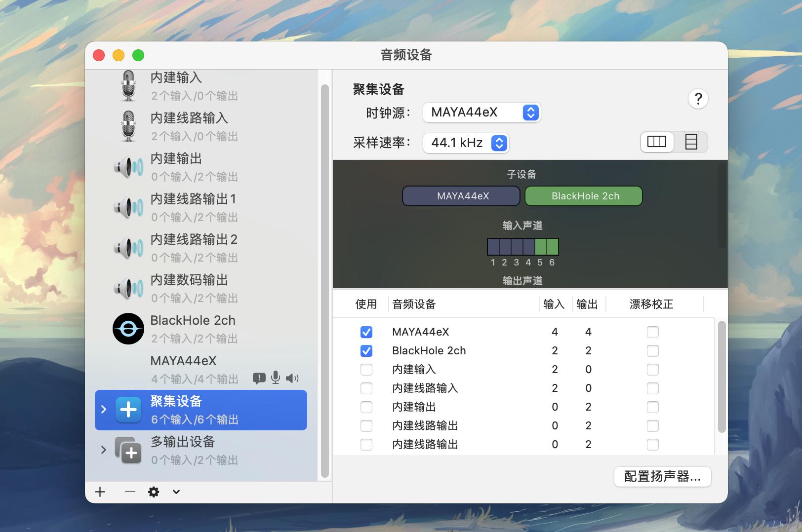Uncheck the 使用 checkbox for BlackHole 2ch
Viewport: 802px width, 532px height.
click(366, 351)
